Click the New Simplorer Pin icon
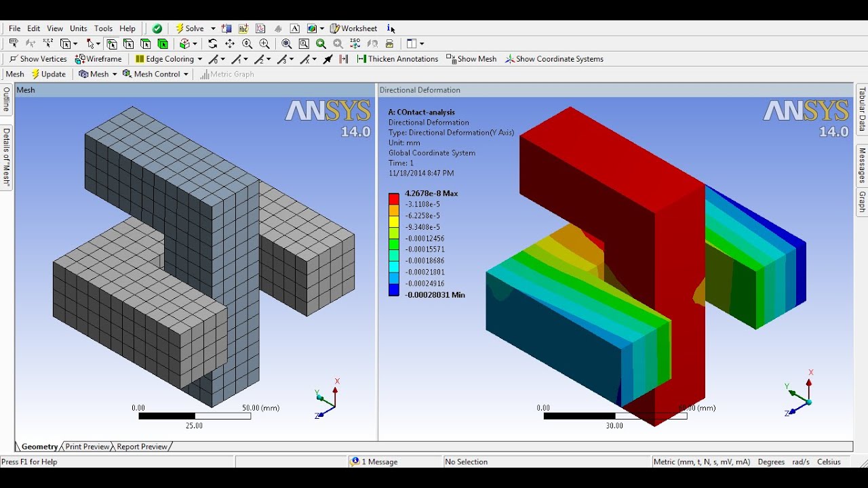This screenshot has height=488, width=868. pyautogui.click(x=278, y=28)
